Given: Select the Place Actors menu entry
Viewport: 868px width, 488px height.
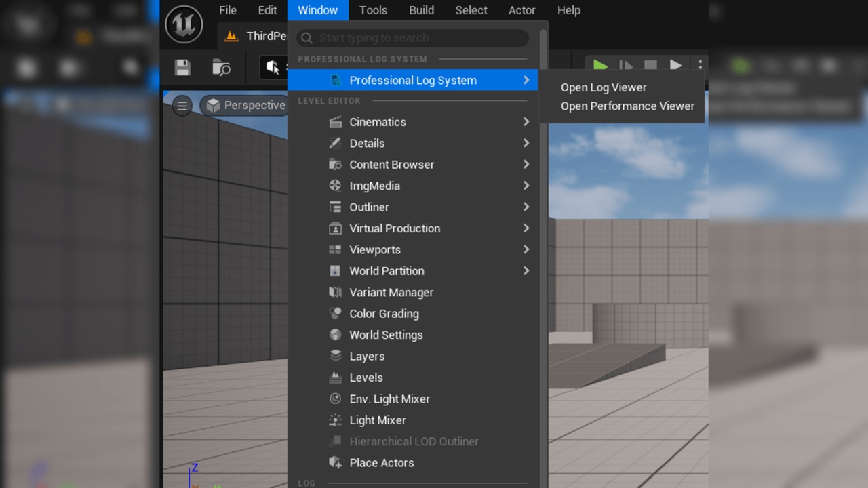Looking at the screenshot, I should point(413,463).
